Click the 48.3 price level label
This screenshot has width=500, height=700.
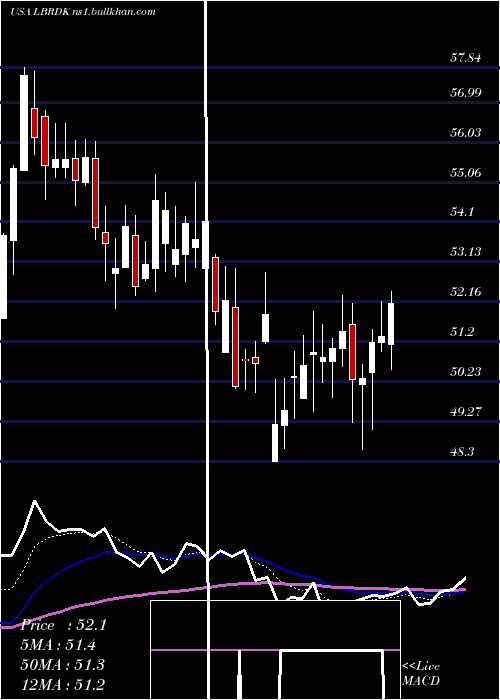pyautogui.click(x=462, y=451)
